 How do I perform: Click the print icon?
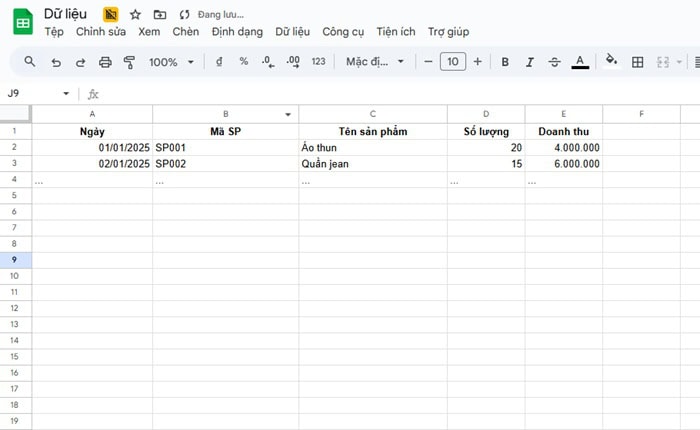pyautogui.click(x=105, y=62)
